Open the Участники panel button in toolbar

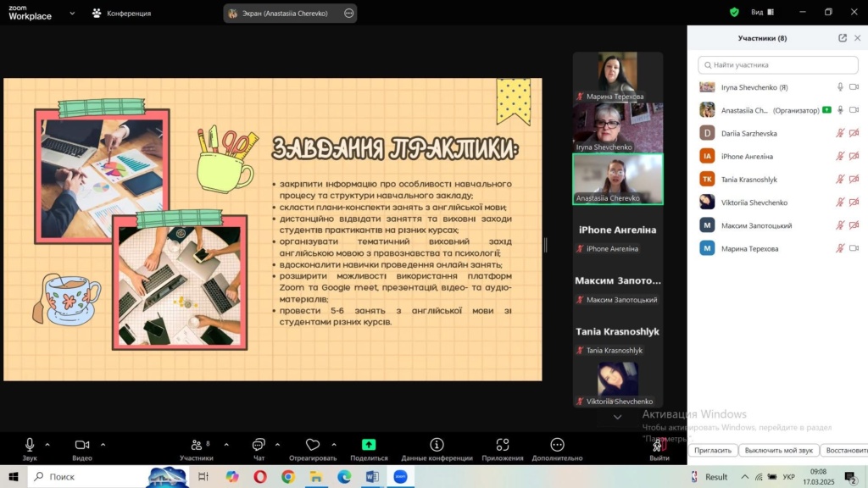(197, 449)
